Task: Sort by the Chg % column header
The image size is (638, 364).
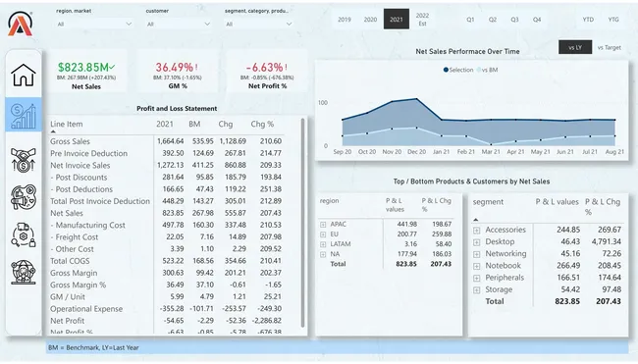Action: tap(262, 124)
